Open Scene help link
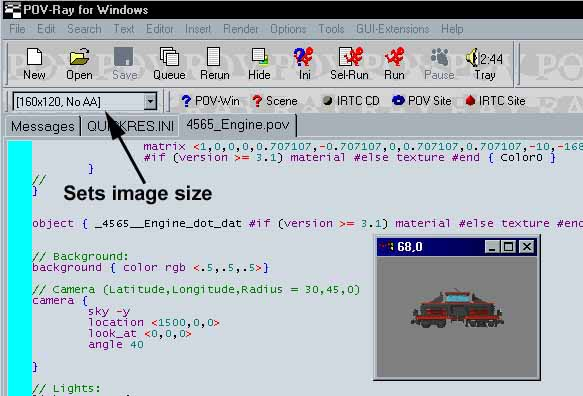The image size is (583, 396). click(275, 101)
